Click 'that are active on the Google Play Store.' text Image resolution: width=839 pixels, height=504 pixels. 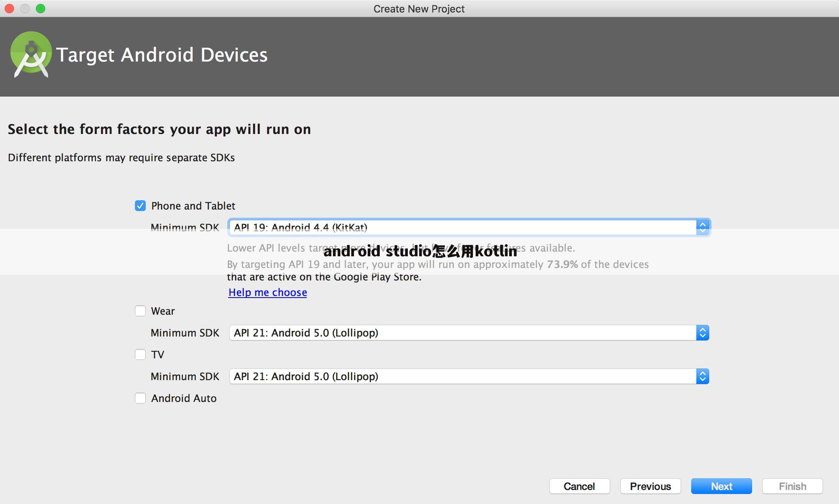tap(324, 277)
